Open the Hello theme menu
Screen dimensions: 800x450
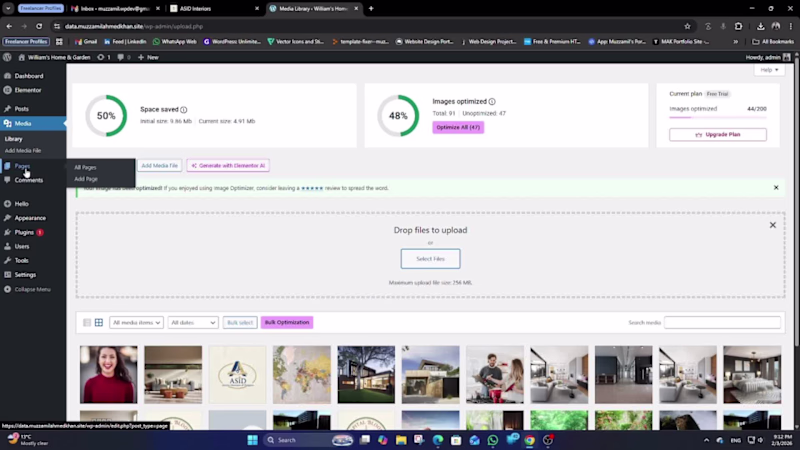21,204
